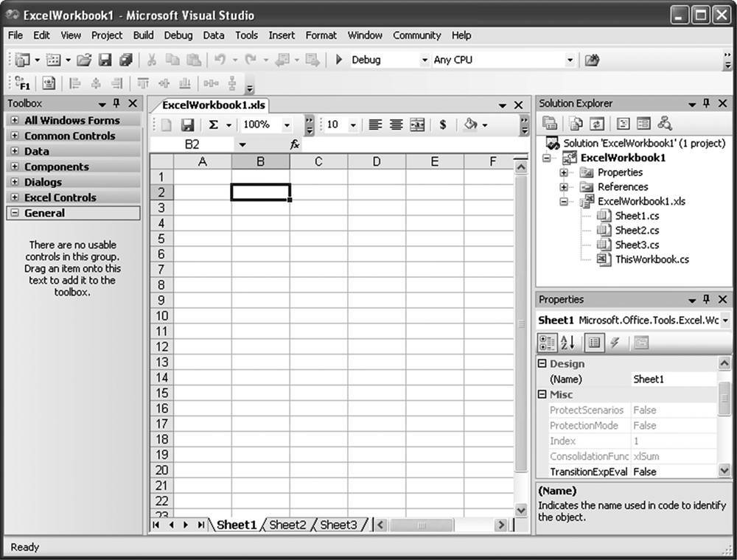Screen dimensions: 737x560
Task: Close the Toolbox panel
Action: [133, 103]
